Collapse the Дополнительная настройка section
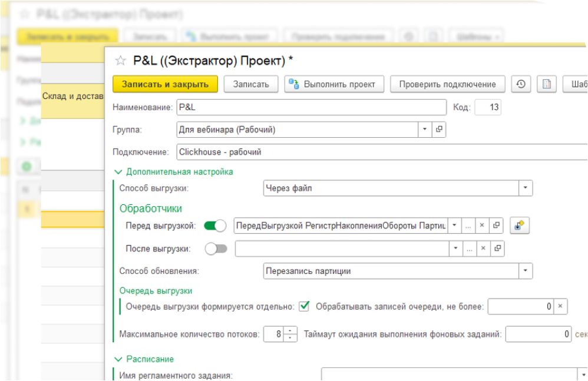Image resolution: width=588 pixels, height=381 pixels. pyautogui.click(x=117, y=172)
